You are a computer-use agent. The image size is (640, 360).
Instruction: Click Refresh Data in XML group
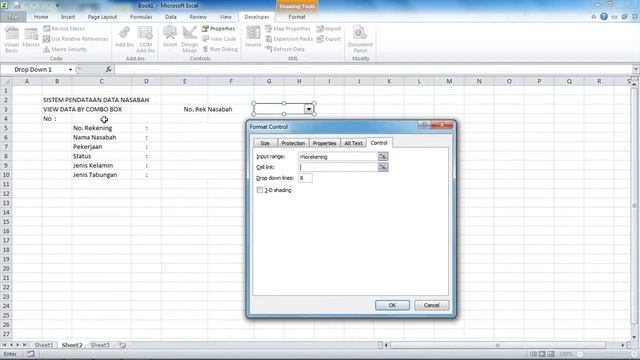pyautogui.click(x=285, y=49)
